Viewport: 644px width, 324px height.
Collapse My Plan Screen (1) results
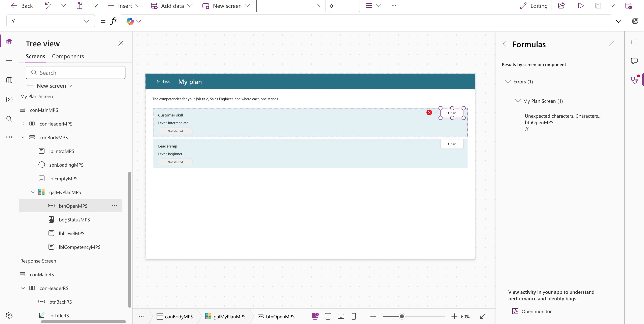point(518,101)
